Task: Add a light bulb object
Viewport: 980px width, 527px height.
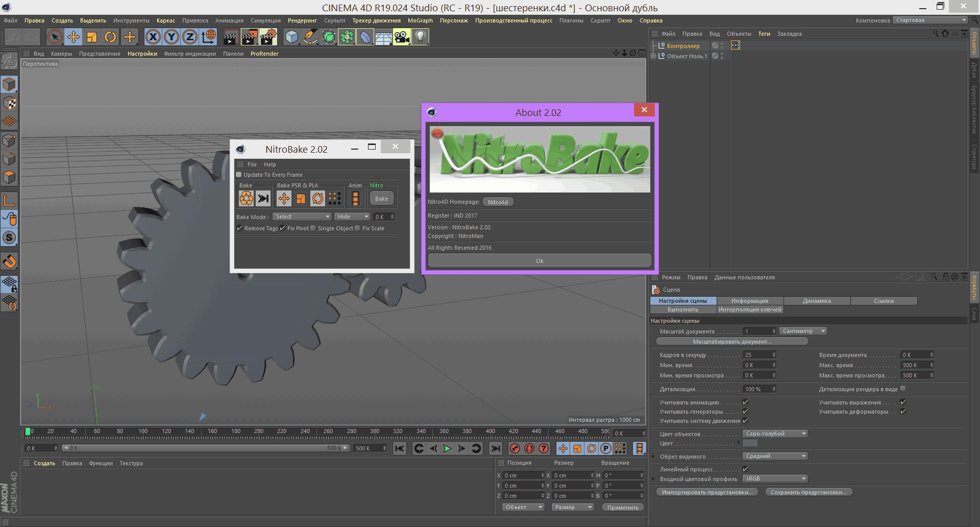Action: [x=420, y=37]
